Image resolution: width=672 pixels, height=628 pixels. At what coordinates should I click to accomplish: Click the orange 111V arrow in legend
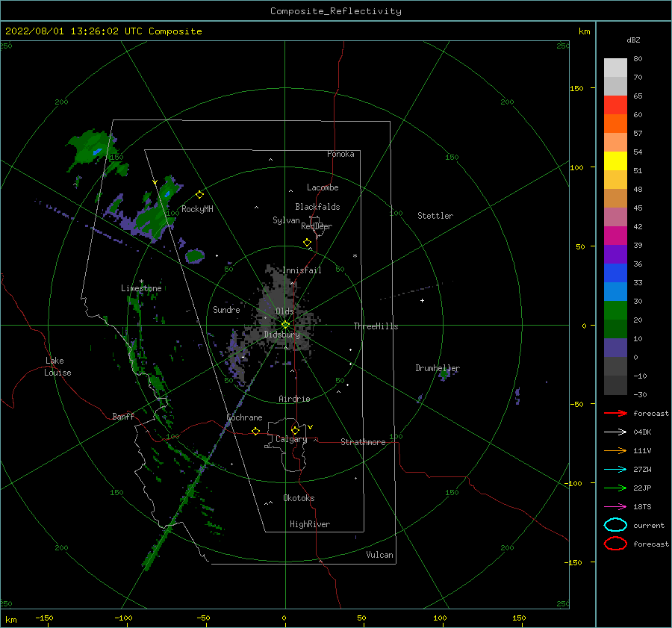615,450
